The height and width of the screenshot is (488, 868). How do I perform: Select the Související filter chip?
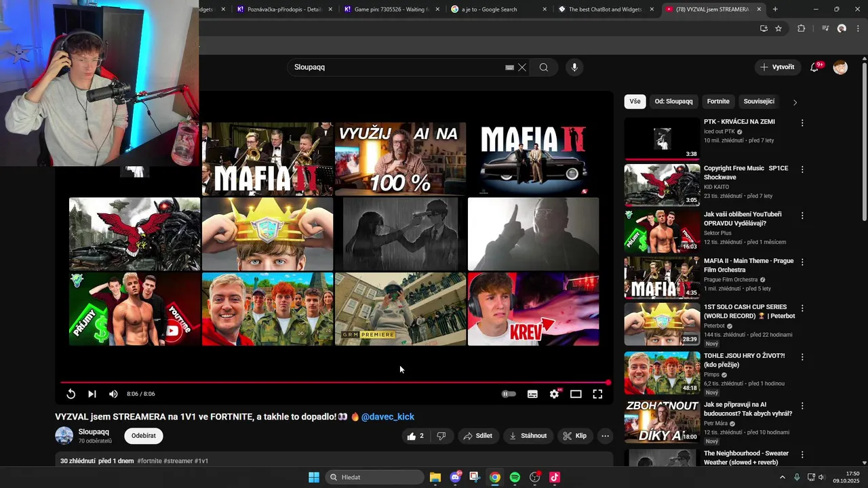click(759, 101)
